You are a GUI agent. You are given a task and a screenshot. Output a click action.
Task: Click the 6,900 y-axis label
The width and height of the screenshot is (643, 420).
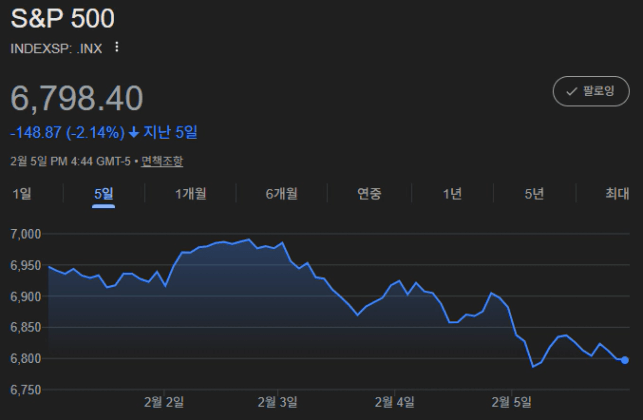[x=26, y=297]
